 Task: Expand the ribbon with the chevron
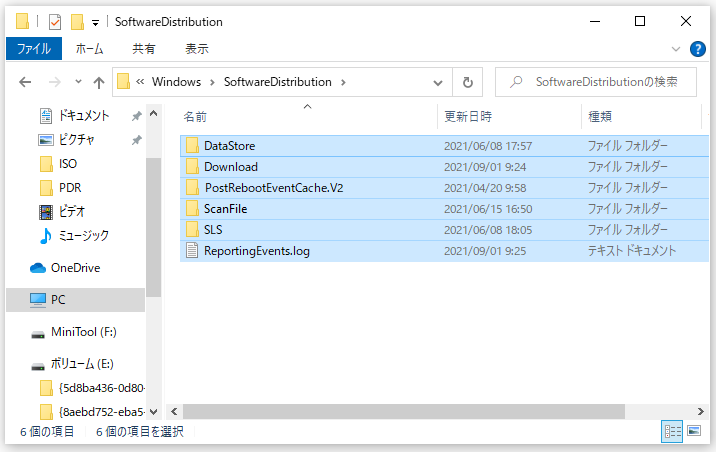pyautogui.click(x=676, y=49)
